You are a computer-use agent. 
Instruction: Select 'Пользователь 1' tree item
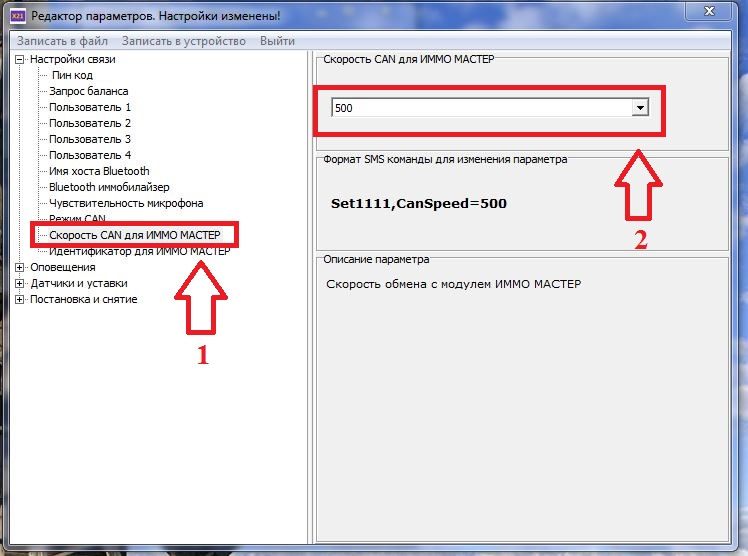90,107
